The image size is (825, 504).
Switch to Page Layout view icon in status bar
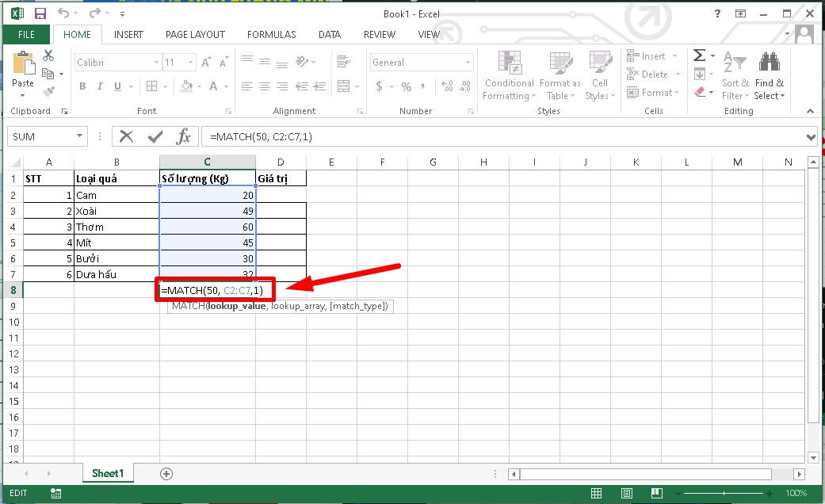pos(626,493)
